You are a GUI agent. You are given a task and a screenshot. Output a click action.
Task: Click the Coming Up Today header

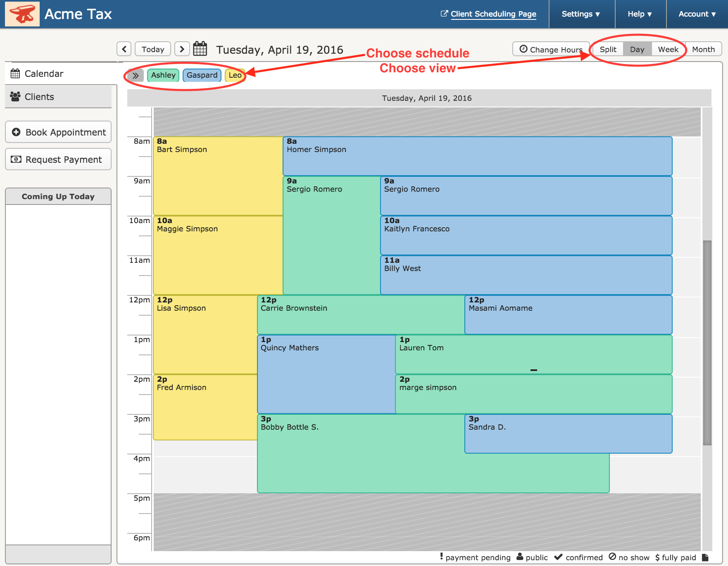click(58, 197)
